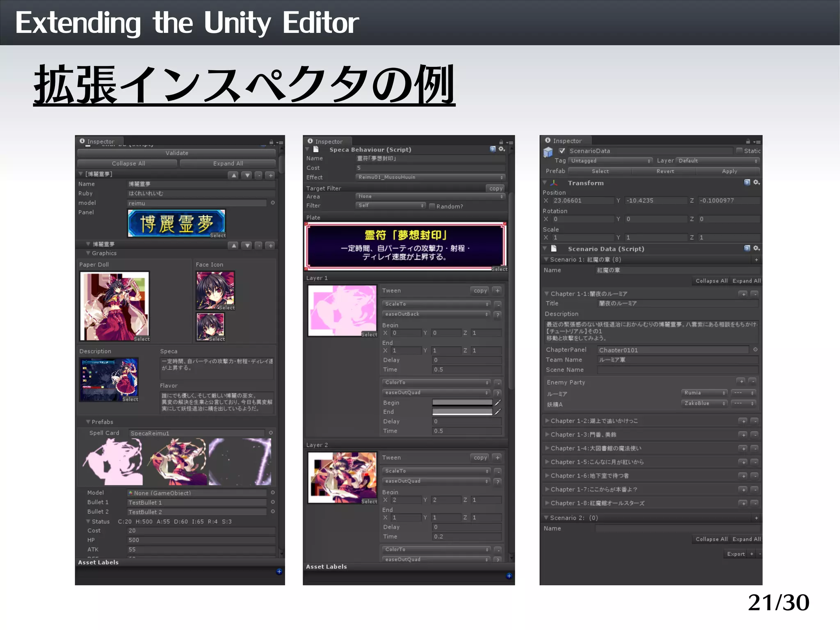The width and height of the screenshot is (840, 630).
Task: Click the lock icon in right inspector
Action: pyautogui.click(x=748, y=141)
